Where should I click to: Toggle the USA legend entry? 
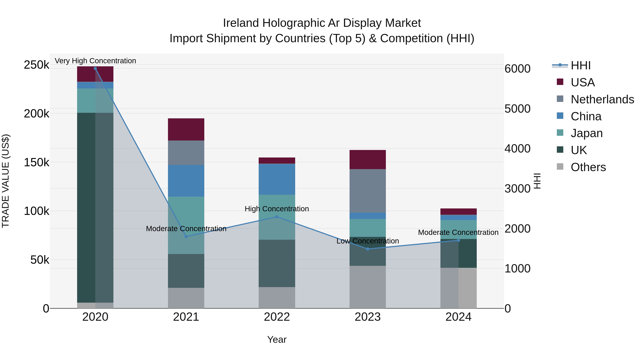[x=575, y=82]
